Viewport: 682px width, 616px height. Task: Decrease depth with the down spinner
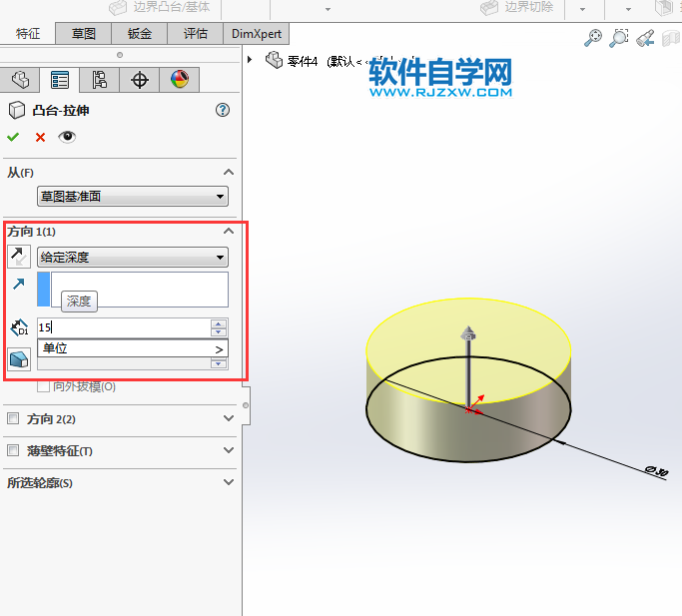[x=219, y=332]
